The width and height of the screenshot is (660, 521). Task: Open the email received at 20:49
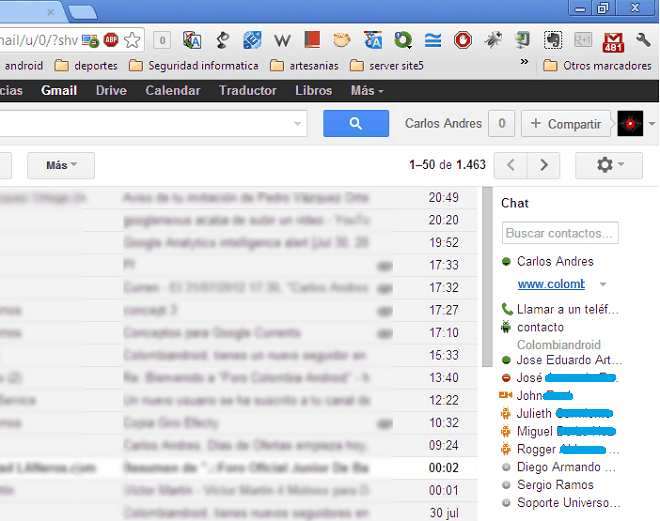pyautogui.click(x=239, y=197)
